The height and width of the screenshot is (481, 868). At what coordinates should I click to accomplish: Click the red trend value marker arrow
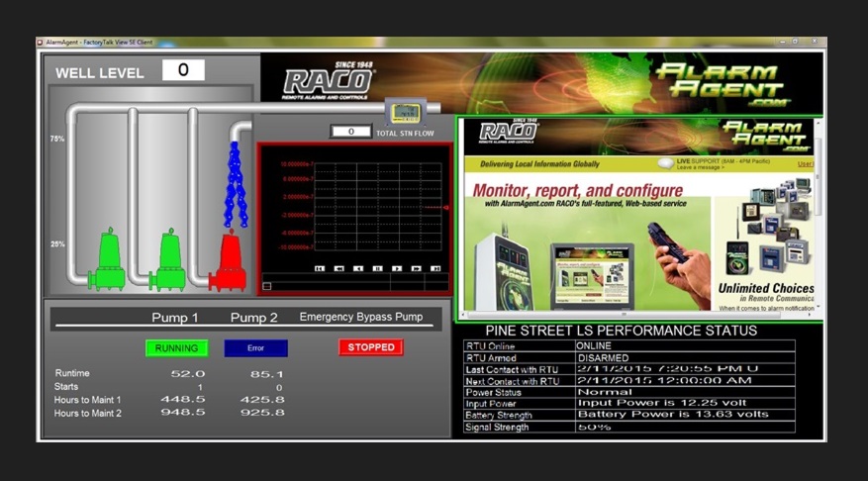(445, 208)
